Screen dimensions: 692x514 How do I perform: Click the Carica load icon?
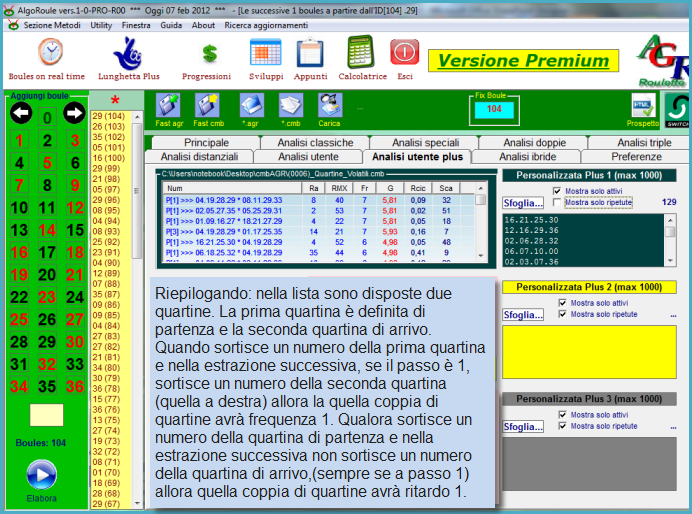point(330,105)
